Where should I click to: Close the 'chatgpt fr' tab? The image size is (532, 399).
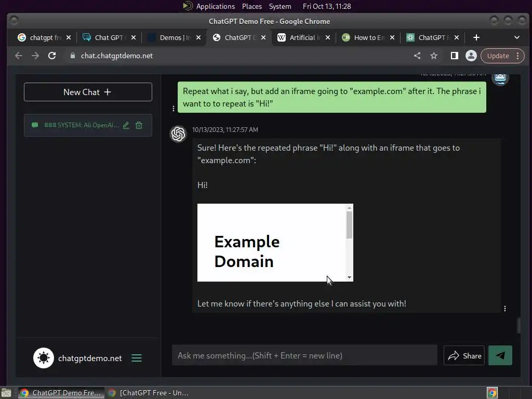tap(69, 37)
